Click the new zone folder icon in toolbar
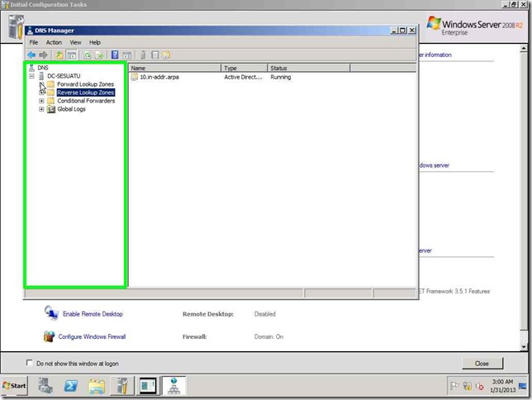Screen dimensions: 532x400 click(x=166, y=55)
